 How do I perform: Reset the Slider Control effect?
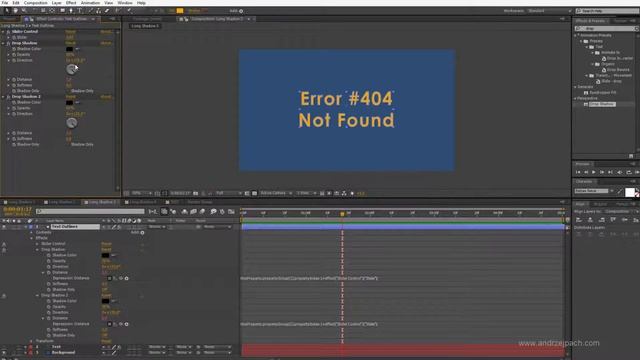click(x=71, y=31)
